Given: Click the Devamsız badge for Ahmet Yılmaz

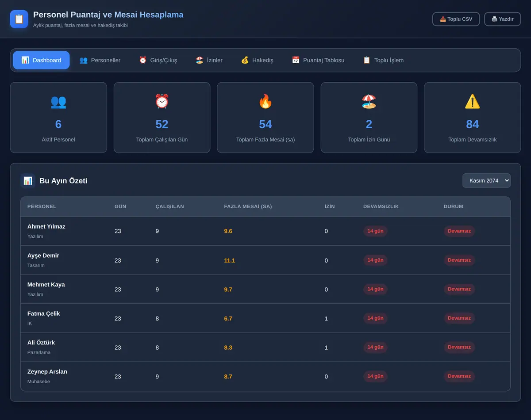Looking at the screenshot, I should tap(459, 231).
